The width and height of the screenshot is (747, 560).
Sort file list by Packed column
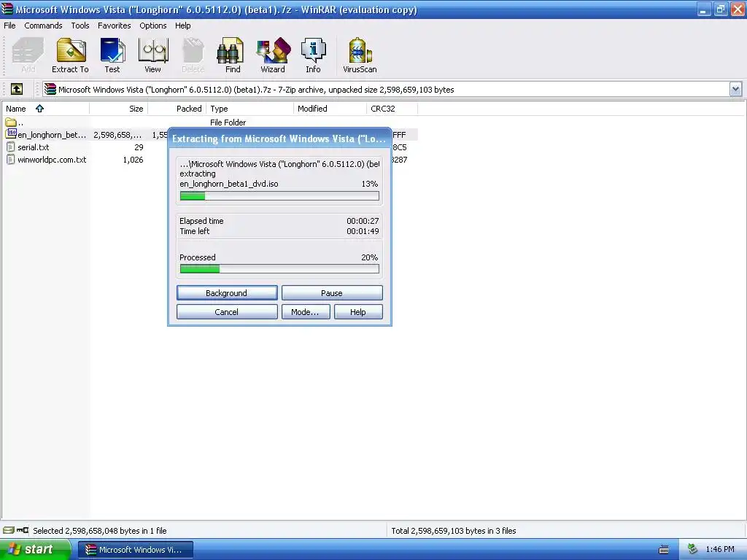177,109
